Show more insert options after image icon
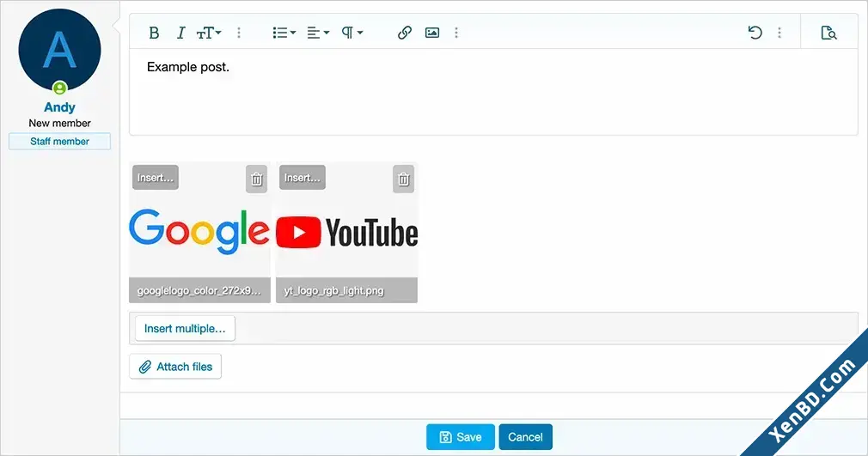This screenshot has width=868, height=456. tap(456, 33)
